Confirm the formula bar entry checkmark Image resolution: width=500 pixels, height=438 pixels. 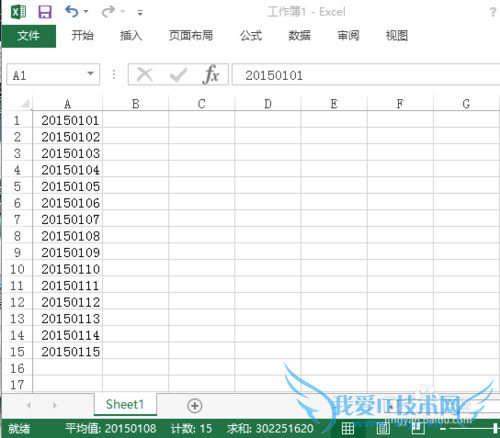[178, 75]
